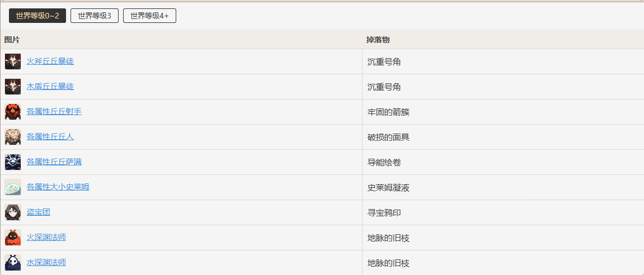The width and height of the screenshot is (644, 275).
Task: Open the 木盾丘丘暴徒 link
Action: click(x=50, y=86)
